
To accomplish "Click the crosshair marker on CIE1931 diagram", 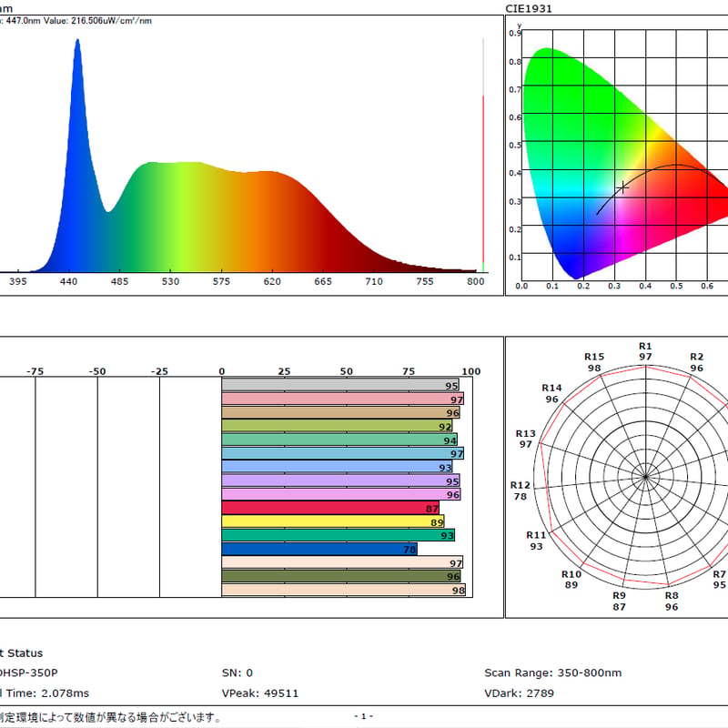I will (x=622, y=187).
